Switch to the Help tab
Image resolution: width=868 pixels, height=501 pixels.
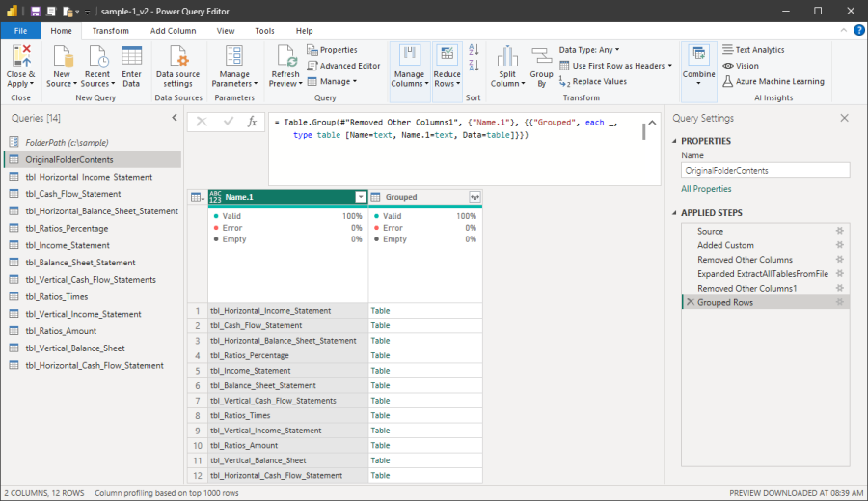[x=304, y=31]
